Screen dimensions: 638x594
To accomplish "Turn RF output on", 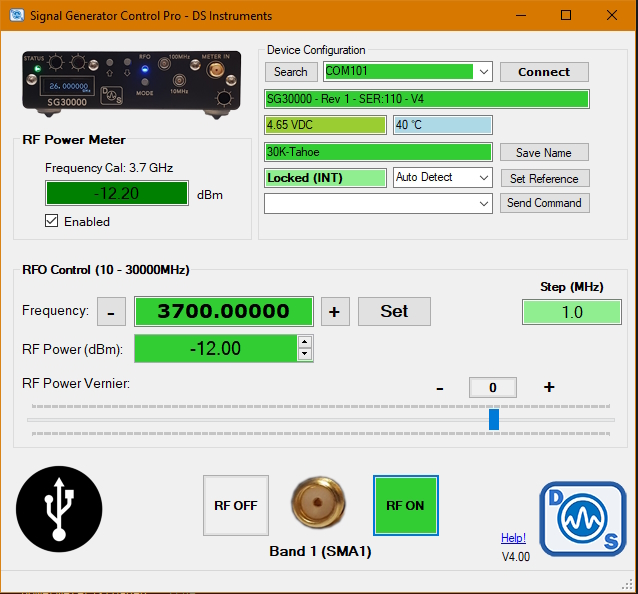I will (405, 505).
